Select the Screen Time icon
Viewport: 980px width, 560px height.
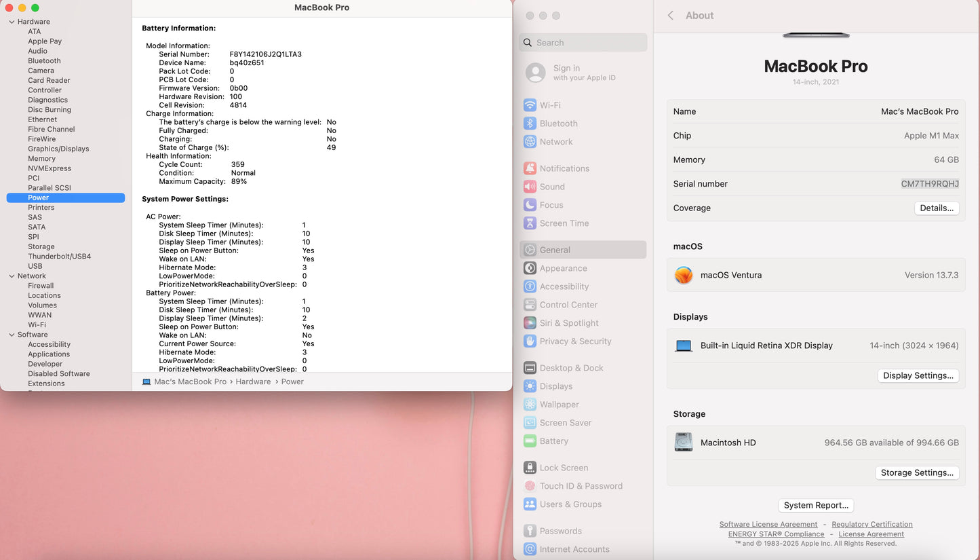click(x=530, y=223)
